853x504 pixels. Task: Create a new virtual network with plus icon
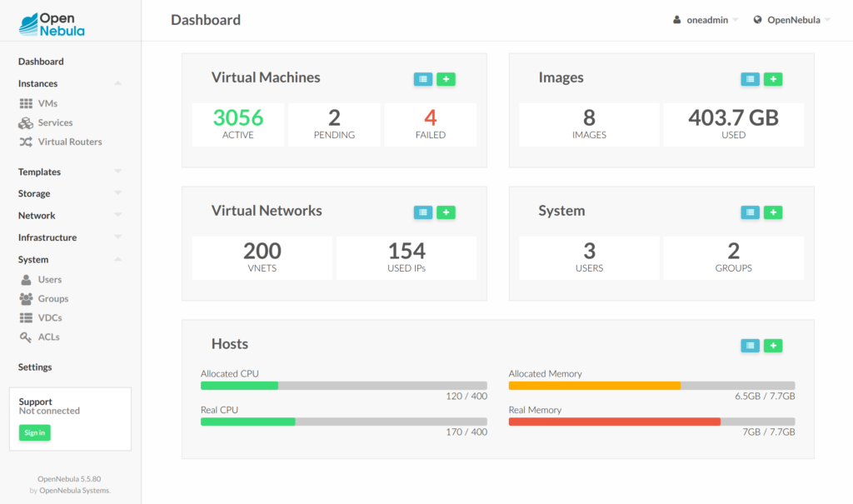[x=446, y=212]
